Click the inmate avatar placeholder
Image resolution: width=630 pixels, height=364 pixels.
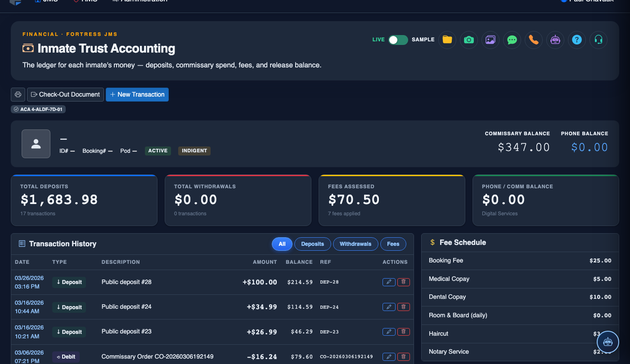(36, 144)
